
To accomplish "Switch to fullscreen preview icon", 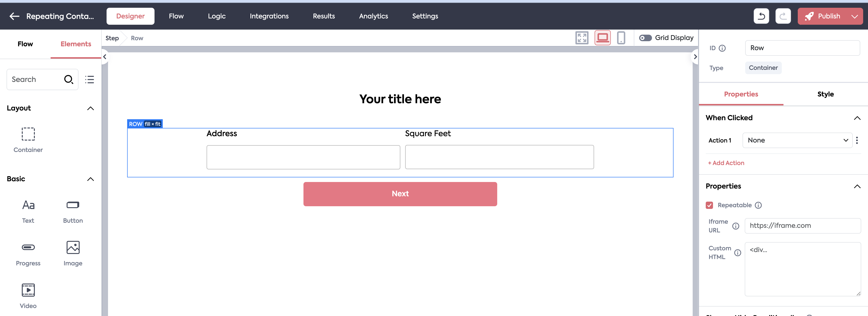I will pyautogui.click(x=581, y=38).
